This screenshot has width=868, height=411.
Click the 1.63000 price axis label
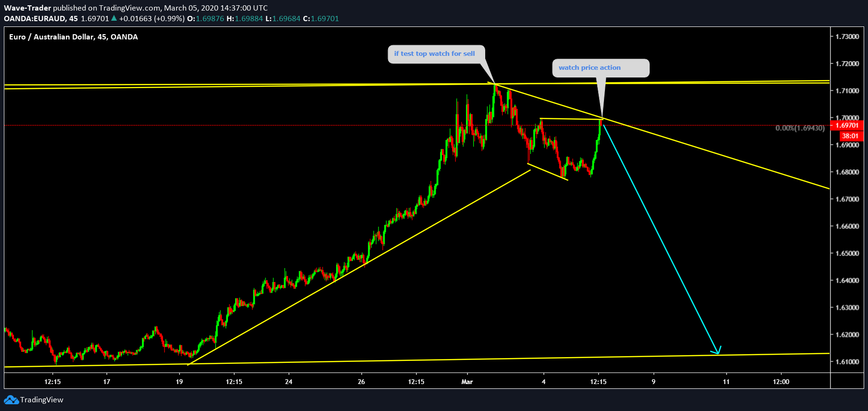click(x=847, y=308)
